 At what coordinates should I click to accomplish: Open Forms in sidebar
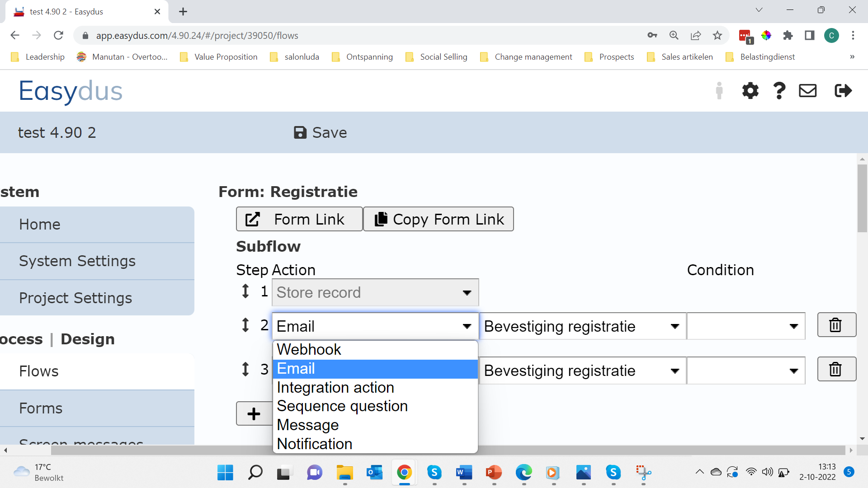point(97,408)
